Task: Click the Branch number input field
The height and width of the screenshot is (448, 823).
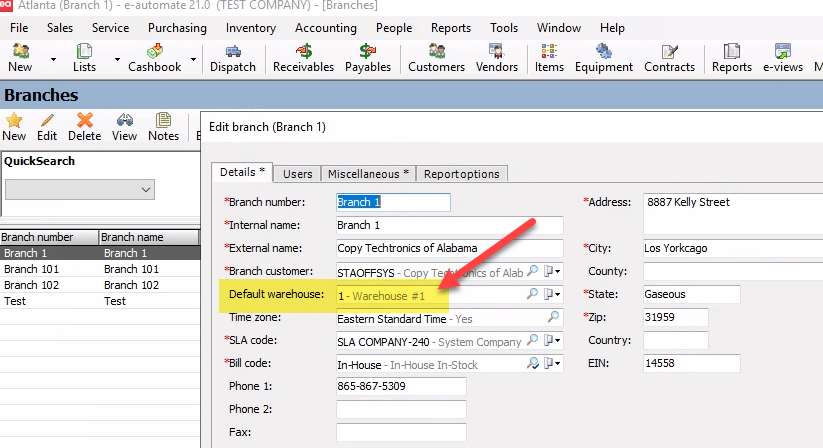Action: click(x=393, y=202)
